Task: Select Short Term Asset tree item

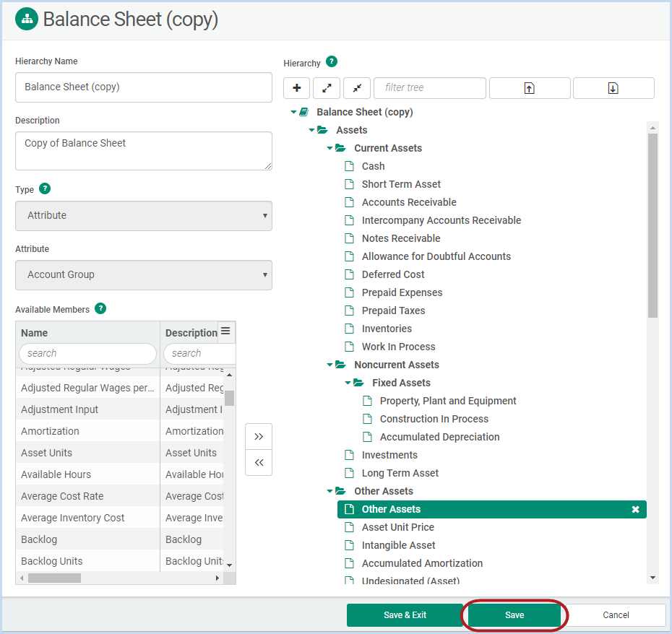Action: point(401,184)
